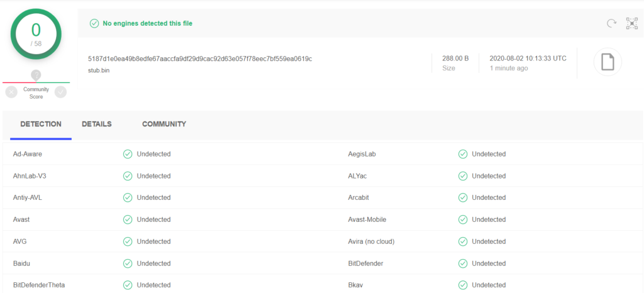The image size is (644, 293).
Task: Open the COMMUNITY tab
Action: pos(164,124)
